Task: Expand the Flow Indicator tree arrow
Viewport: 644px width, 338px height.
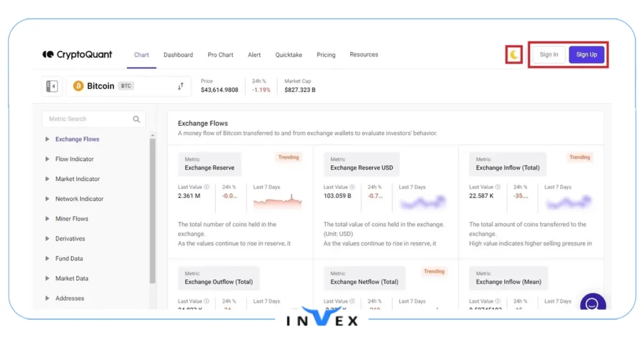Action: 47,159
